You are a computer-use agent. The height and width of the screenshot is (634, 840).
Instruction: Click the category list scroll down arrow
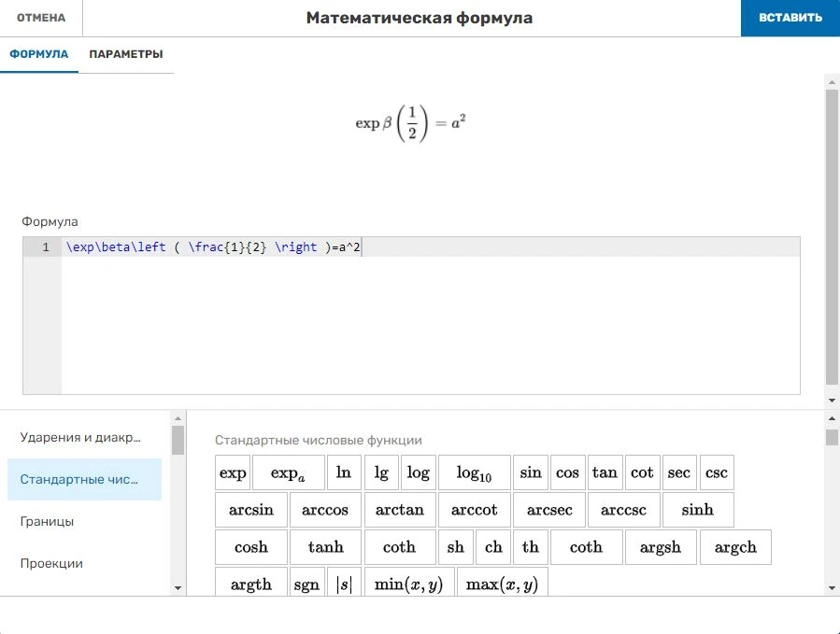point(178,588)
